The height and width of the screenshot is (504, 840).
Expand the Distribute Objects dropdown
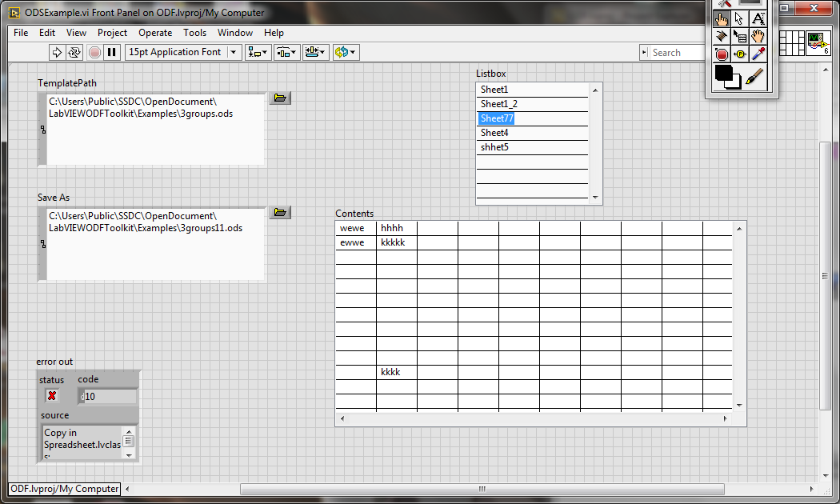pos(286,52)
